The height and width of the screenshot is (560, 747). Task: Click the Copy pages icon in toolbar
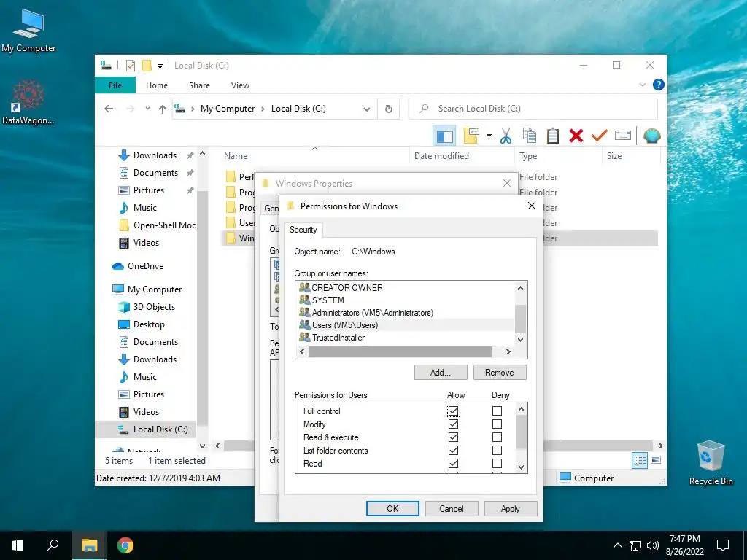530,136
